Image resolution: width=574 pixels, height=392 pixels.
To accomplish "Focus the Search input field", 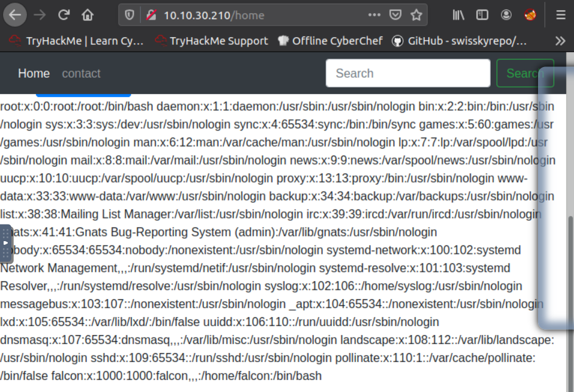I will tap(408, 73).
